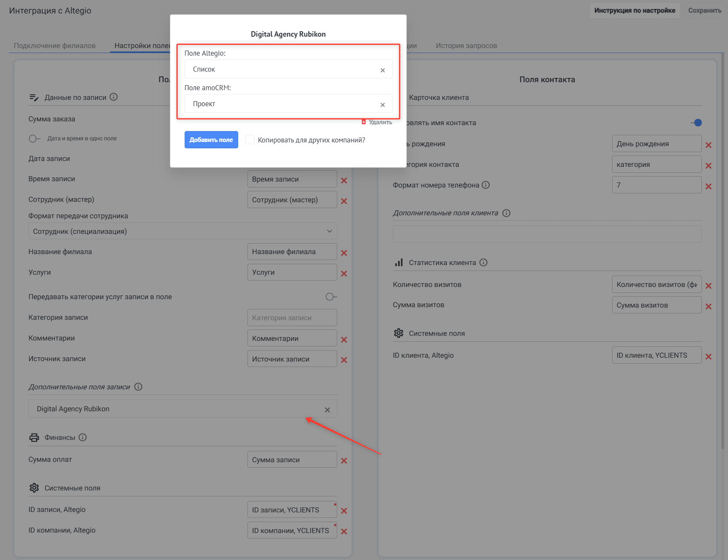Remove the Время записи field mapping
This screenshot has width=728, height=560.
pyautogui.click(x=344, y=180)
